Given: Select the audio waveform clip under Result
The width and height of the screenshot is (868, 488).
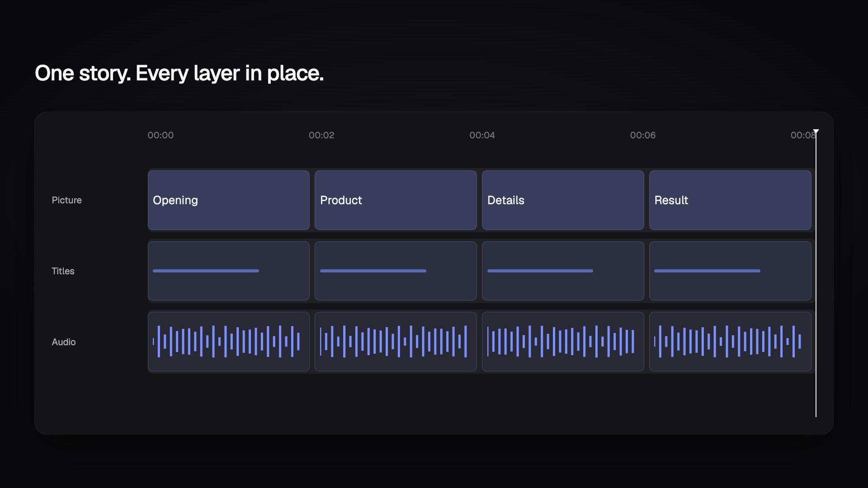Looking at the screenshot, I should click(730, 342).
